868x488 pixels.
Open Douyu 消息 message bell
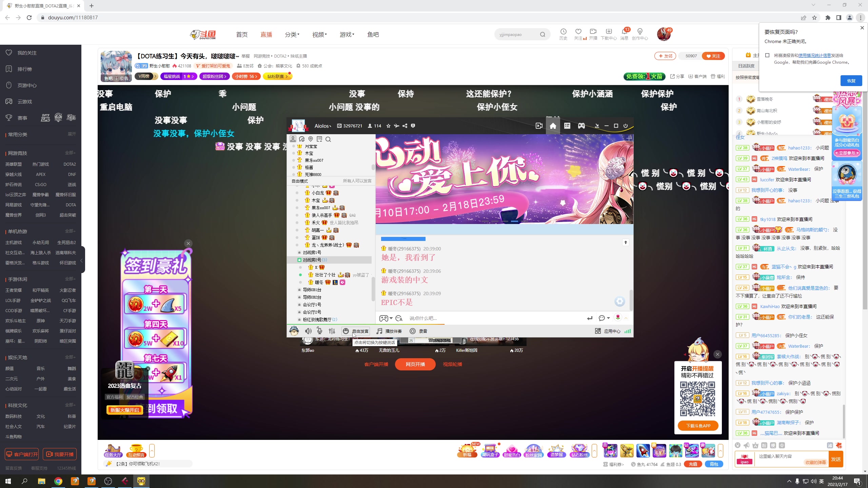(624, 34)
